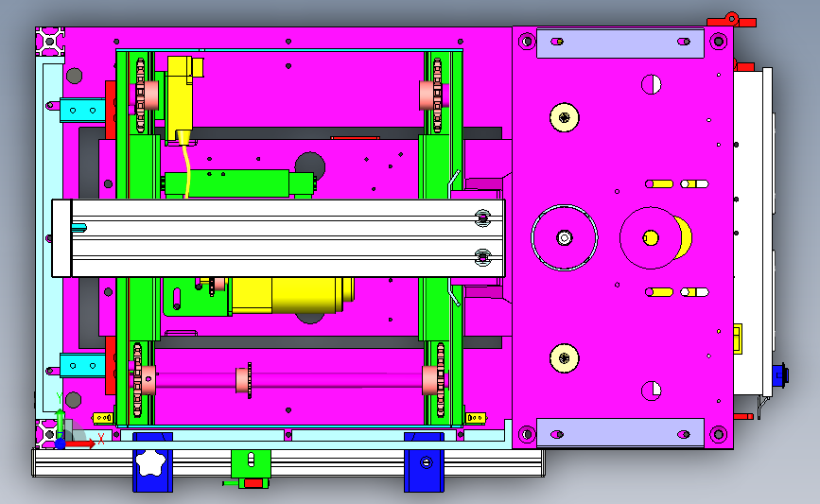Viewport: 820px width, 504px height.
Task: Select the lavender bar at top of right plate
Action: (x=620, y=43)
